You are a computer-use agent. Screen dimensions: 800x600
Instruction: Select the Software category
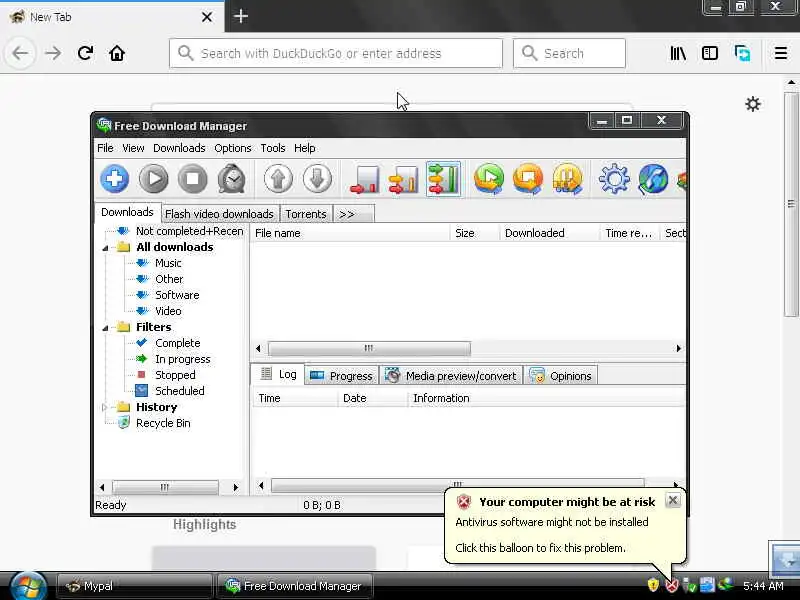177,295
